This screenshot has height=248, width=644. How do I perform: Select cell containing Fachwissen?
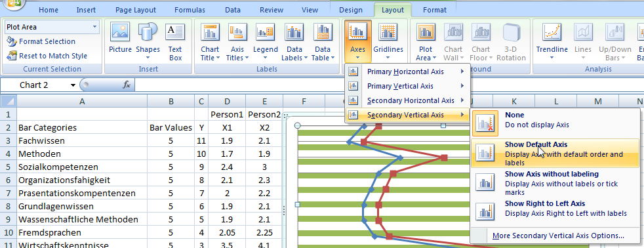[82, 141]
